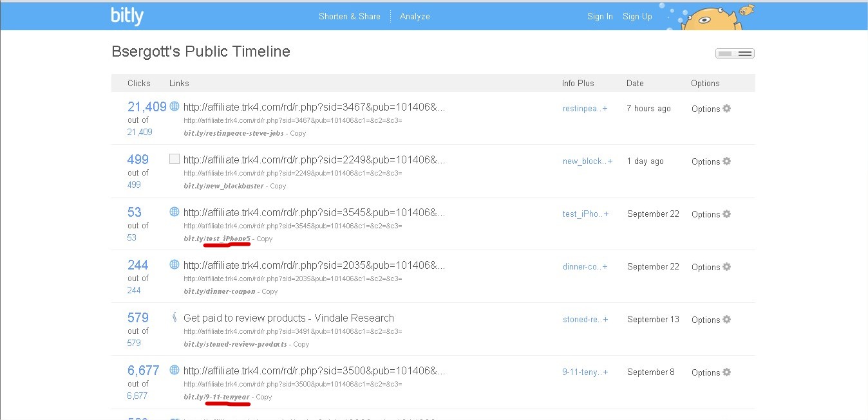
Task: Expand restinpea..+ Info Plus
Action: 585,109
